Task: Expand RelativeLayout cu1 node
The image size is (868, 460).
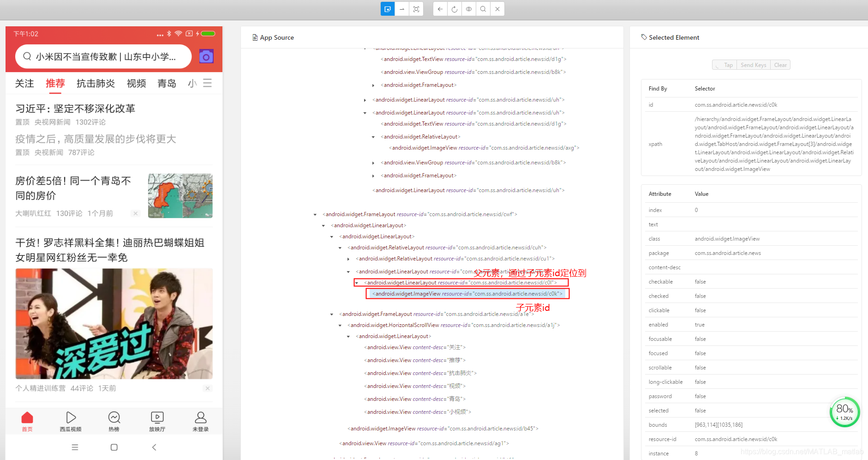Action: [348, 259]
